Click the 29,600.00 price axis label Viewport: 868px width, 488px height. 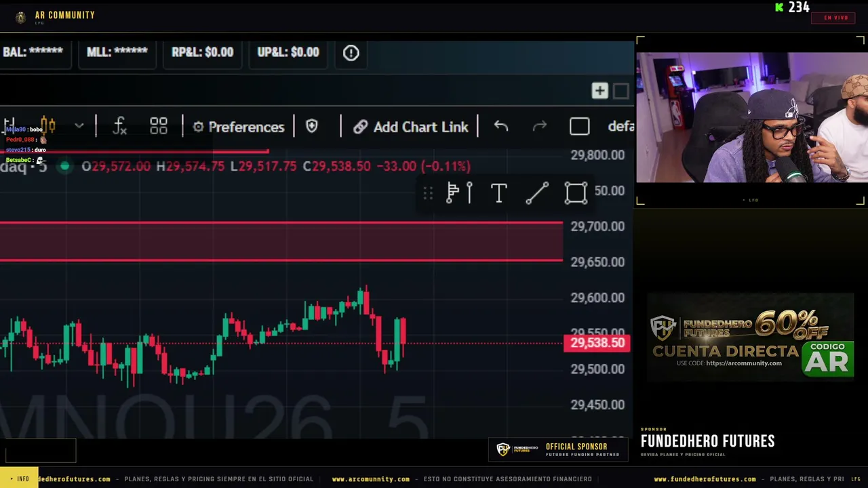[x=597, y=298]
